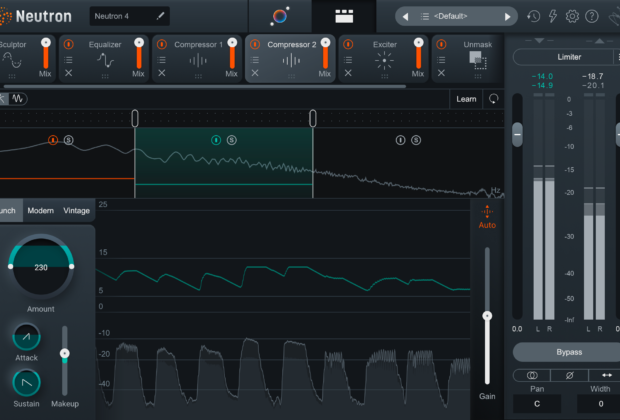This screenshot has height=420, width=620.
Task: Click the lightning bolt zero-latency icon
Action: click(x=553, y=16)
